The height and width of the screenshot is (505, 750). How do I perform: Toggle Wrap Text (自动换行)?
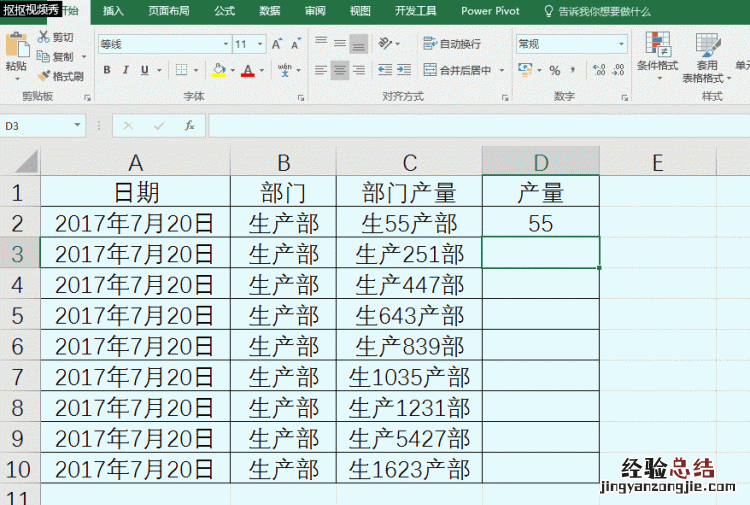[451, 44]
